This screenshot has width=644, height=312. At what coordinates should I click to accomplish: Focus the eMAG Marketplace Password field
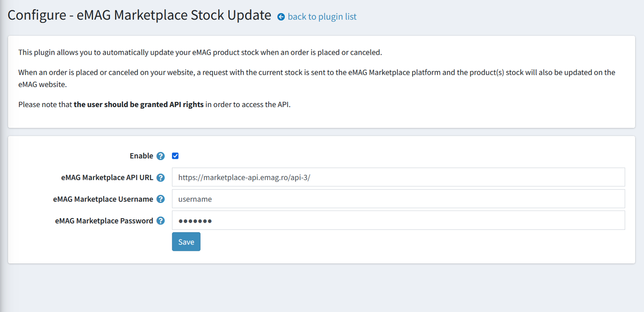pyautogui.click(x=398, y=220)
